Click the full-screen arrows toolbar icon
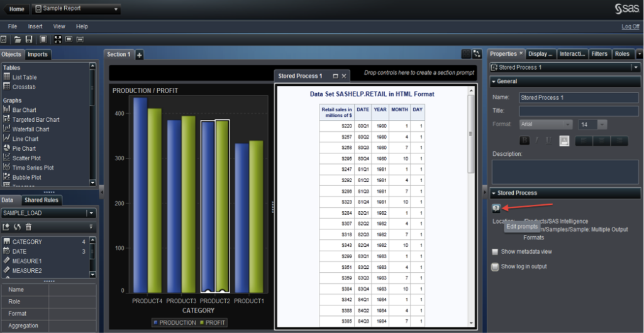This screenshot has height=333, width=644. (x=57, y=40)
